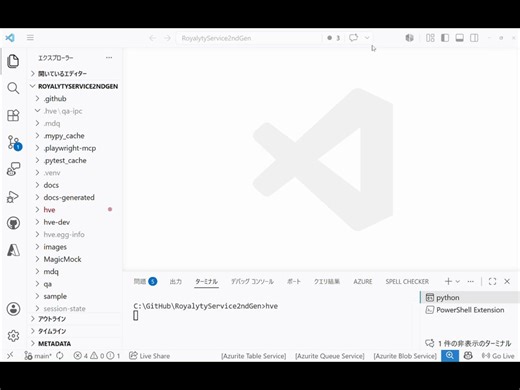Screen dimensions: 520x390
Task: Click Azurite Table Service status item
Action: (x=254, y=356)
